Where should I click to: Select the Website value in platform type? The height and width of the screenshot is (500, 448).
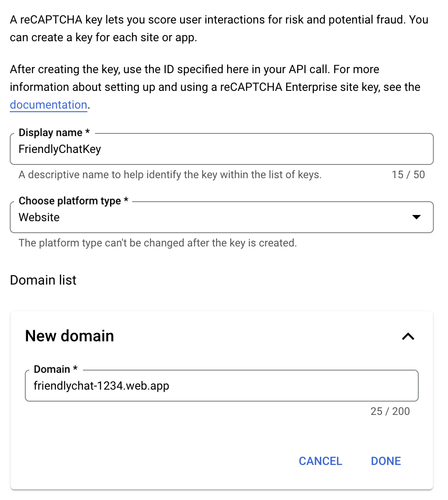[x=39, y=217]
